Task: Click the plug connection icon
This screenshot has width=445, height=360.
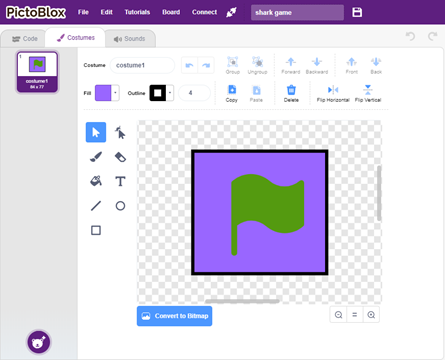Action: tap(231, 12)
